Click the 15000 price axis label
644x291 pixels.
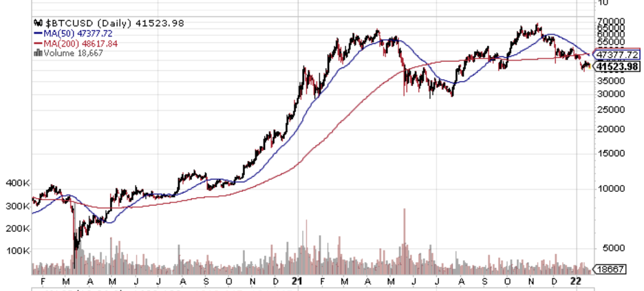click(x=612, y=153)
